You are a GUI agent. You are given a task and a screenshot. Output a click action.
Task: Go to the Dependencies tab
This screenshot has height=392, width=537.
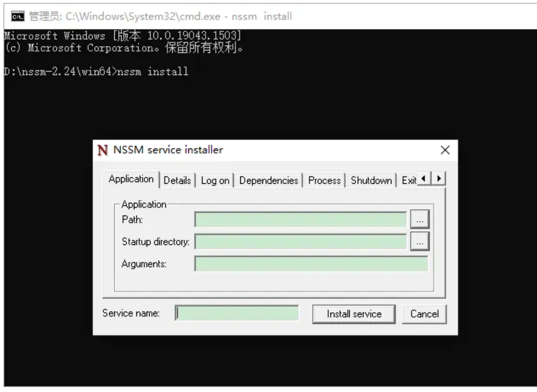[x=269, y=180]
